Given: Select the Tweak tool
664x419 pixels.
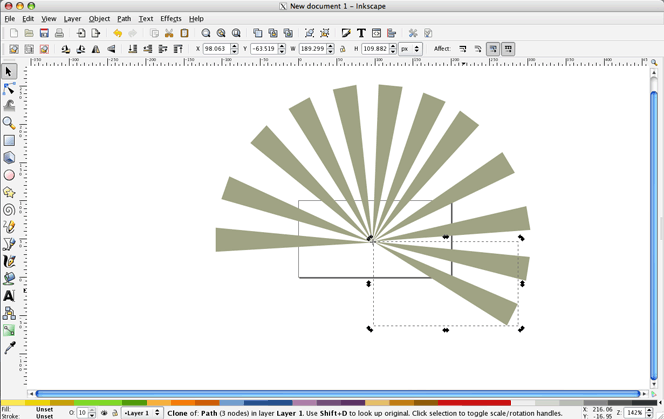Looking at the screenshot, I should [9, 105].
